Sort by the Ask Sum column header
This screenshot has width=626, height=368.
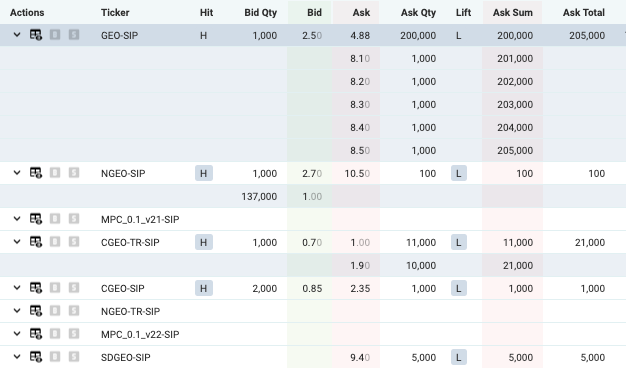513,12
